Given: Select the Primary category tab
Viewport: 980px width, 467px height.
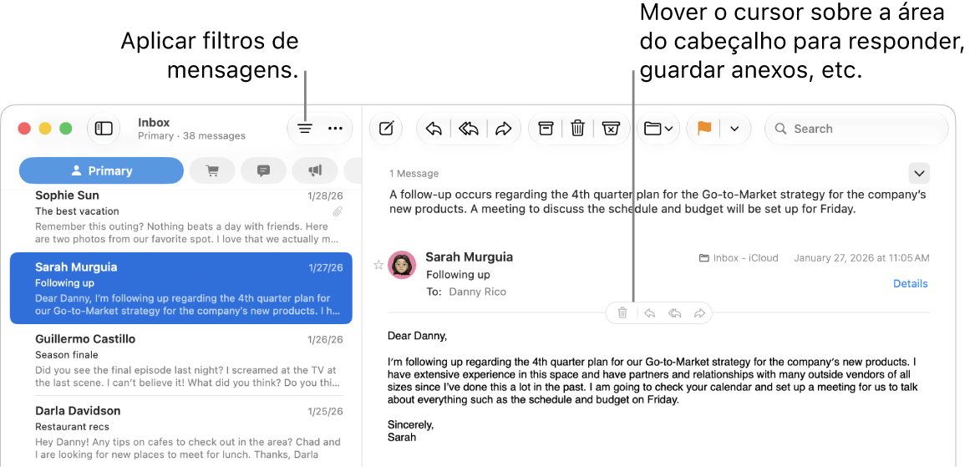Looking at the screenshot, I should tap(101, 170).
